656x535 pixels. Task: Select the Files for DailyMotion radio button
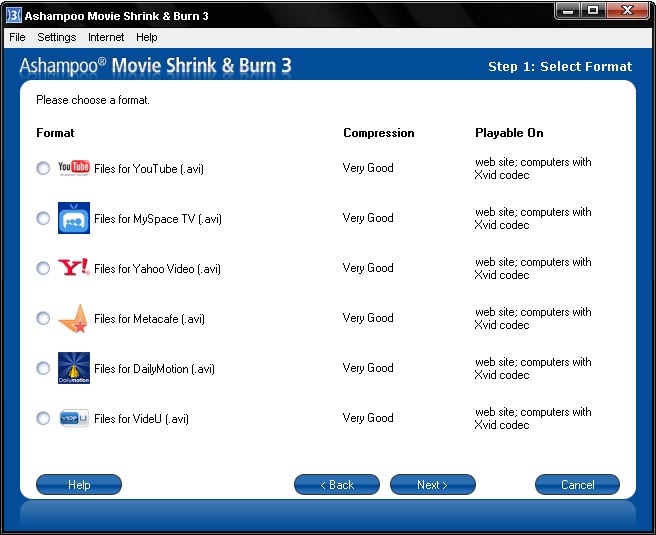43,368
